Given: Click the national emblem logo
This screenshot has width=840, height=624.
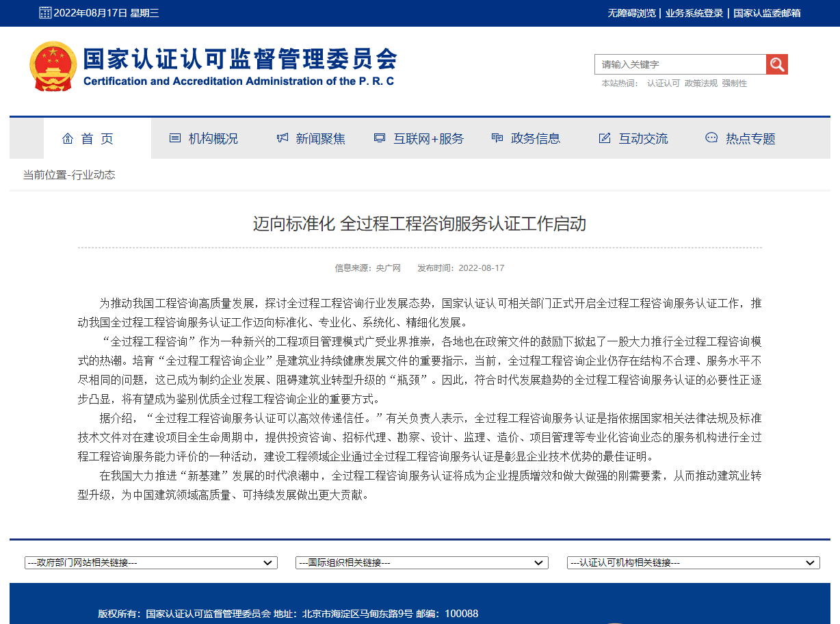Looking at the screenshot, I should tap(53, 66).
